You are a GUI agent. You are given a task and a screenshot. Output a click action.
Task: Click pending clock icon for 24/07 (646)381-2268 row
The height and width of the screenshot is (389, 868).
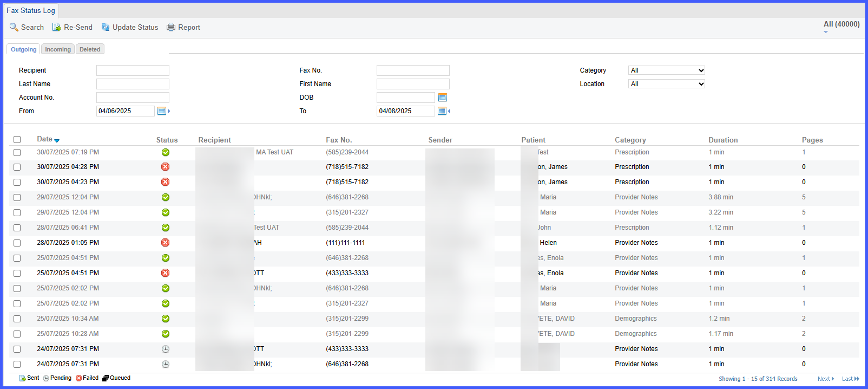[166, 364]
